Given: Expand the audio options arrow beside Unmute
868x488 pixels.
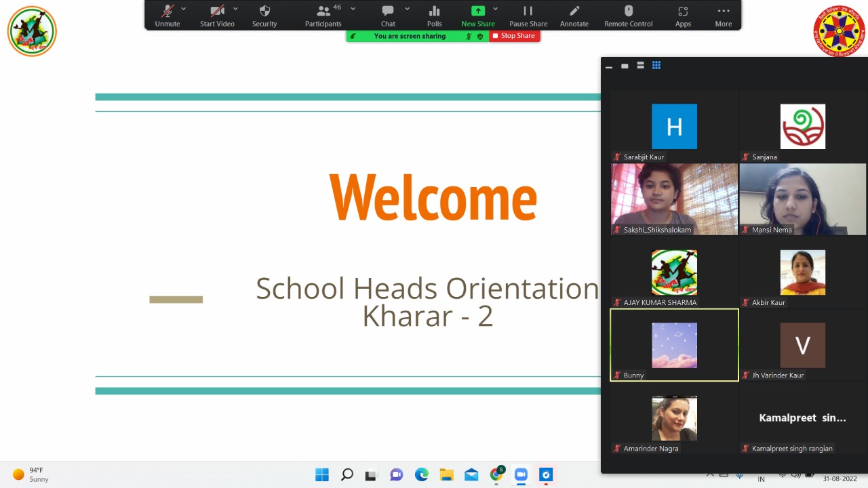Looking at the screenshot, I should coord(184,9).
